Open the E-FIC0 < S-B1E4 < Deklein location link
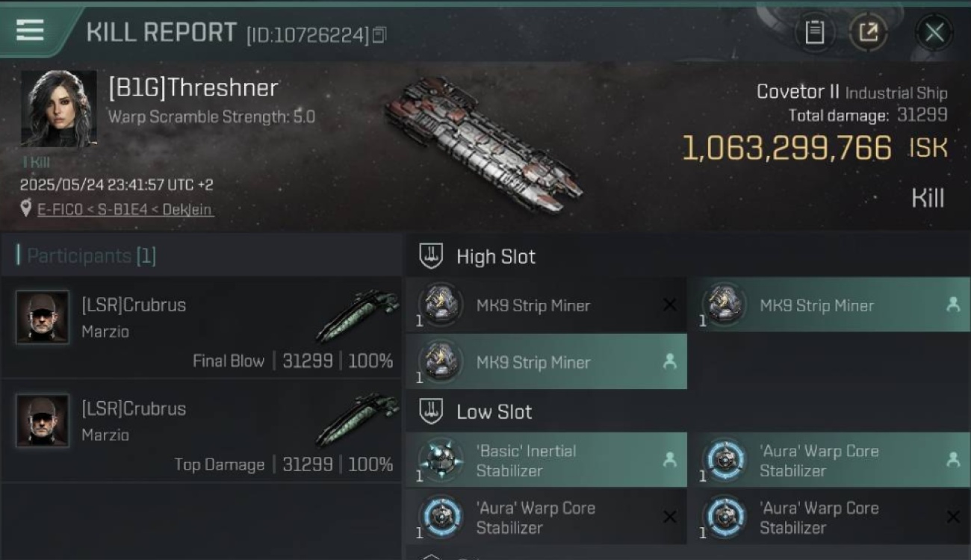971x560 pixels. 125,210
